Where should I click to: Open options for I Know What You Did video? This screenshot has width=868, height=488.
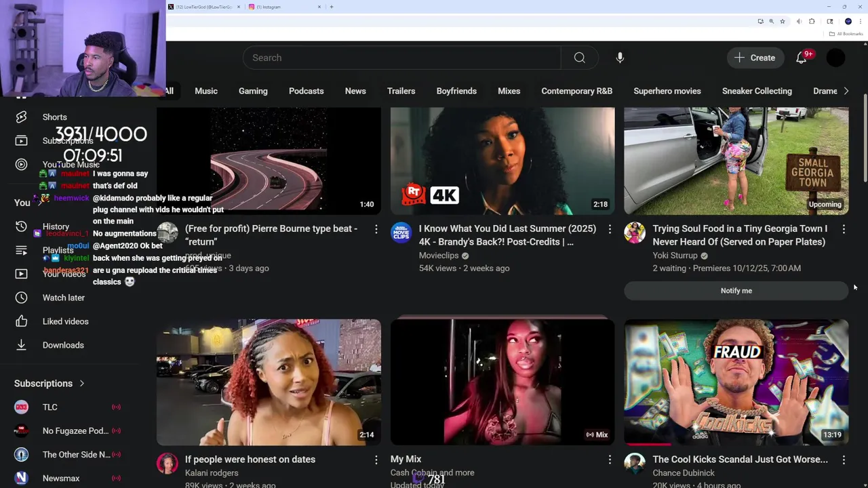(x=610, y=230)
